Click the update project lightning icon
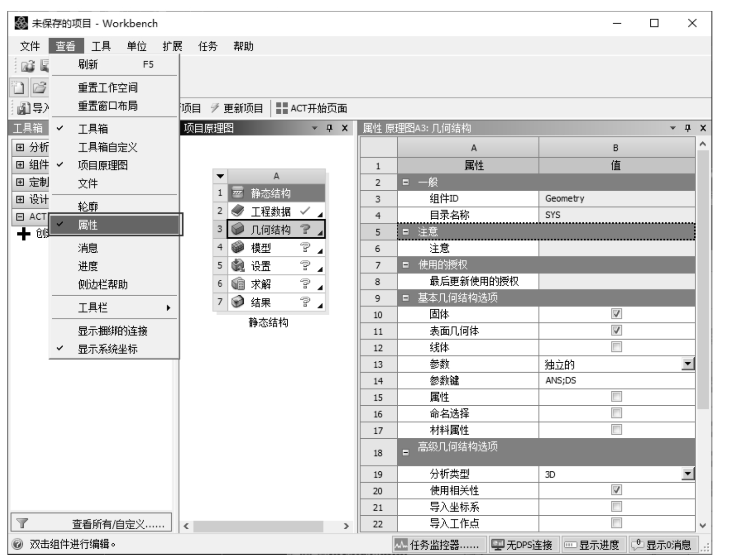Image resolution: width=732 pixels, height=560 pixels. click(x=215, y=108)
